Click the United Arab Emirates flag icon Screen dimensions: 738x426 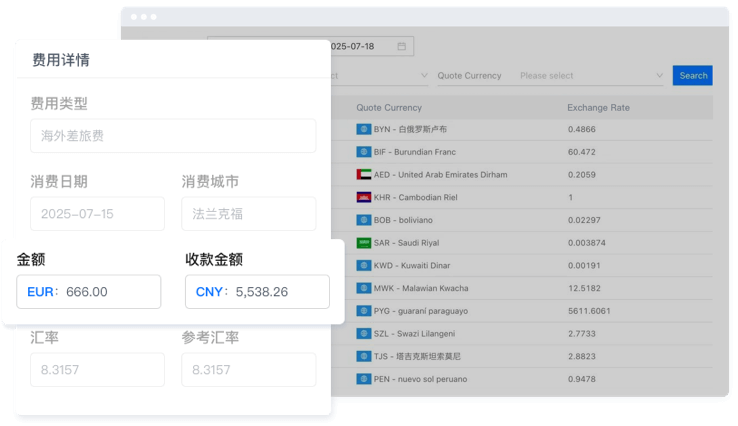pyautogui.click(x=364, y=174)
